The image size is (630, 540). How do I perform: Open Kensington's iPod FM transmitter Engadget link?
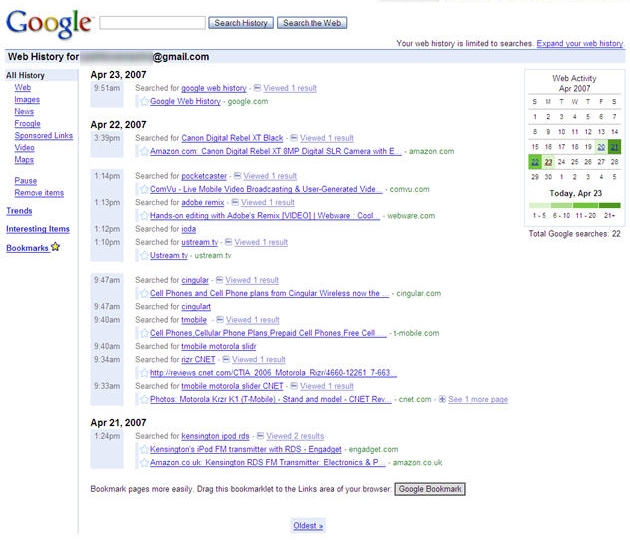coord(245,449)
